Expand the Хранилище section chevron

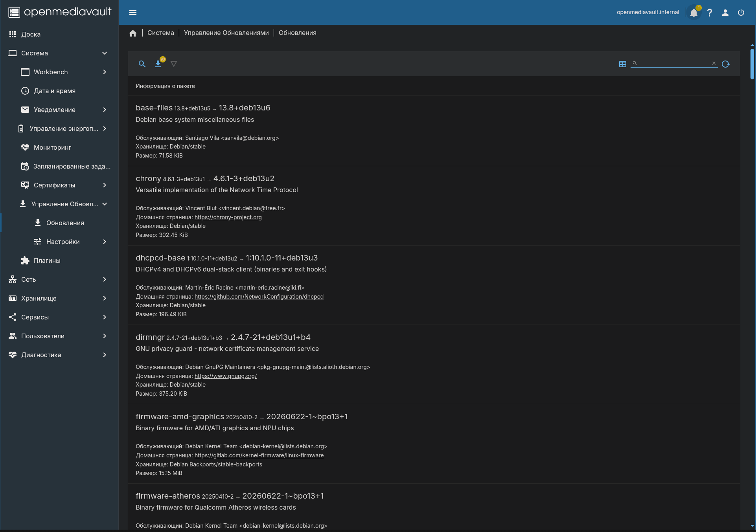105,298
